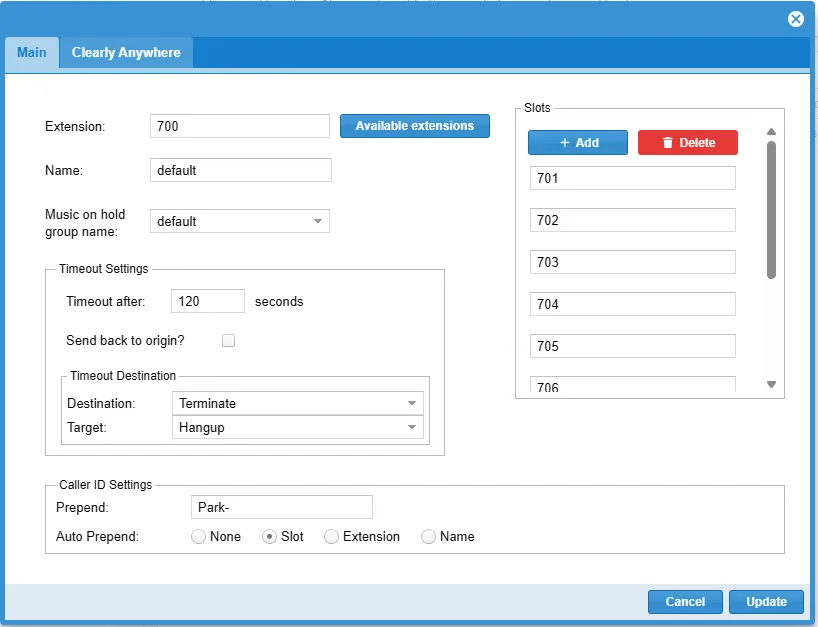This screenshot has height=627, width=818.
Task: Toggle the Send back to origin checkbox
Action: [x=228, y=341]
